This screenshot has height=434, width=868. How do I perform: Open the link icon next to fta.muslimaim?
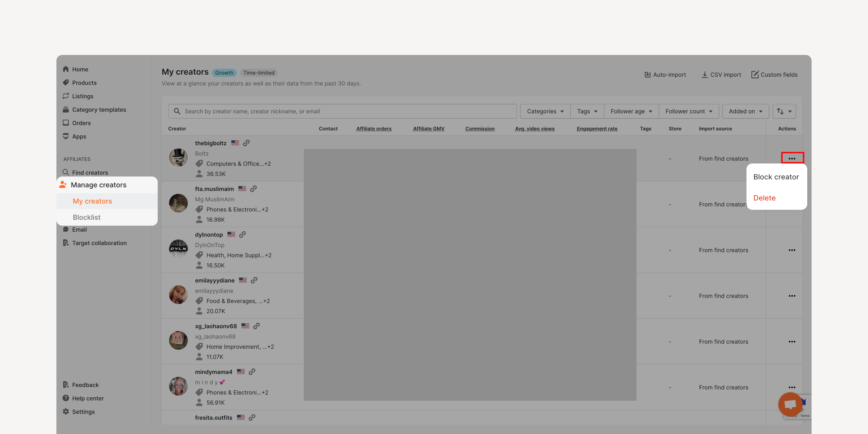coord(253,189)
